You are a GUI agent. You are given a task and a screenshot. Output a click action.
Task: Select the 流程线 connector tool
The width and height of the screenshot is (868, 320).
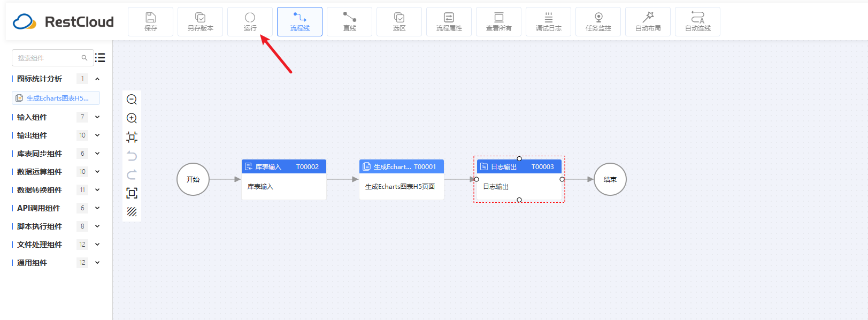[x=300, y=21]
